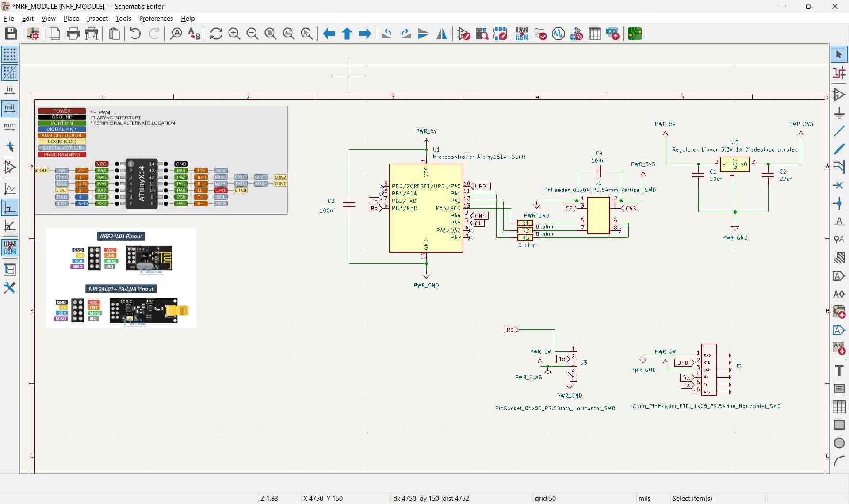The height and width of the screenshot is (504, 849).
Task: Switch units to inches
Action: click(x=10, y=90)
